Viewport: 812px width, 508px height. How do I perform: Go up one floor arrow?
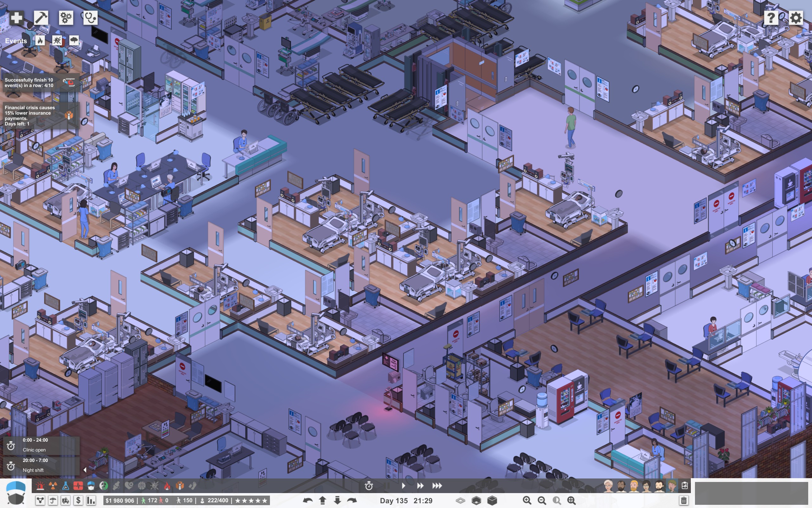coord(323,501)
